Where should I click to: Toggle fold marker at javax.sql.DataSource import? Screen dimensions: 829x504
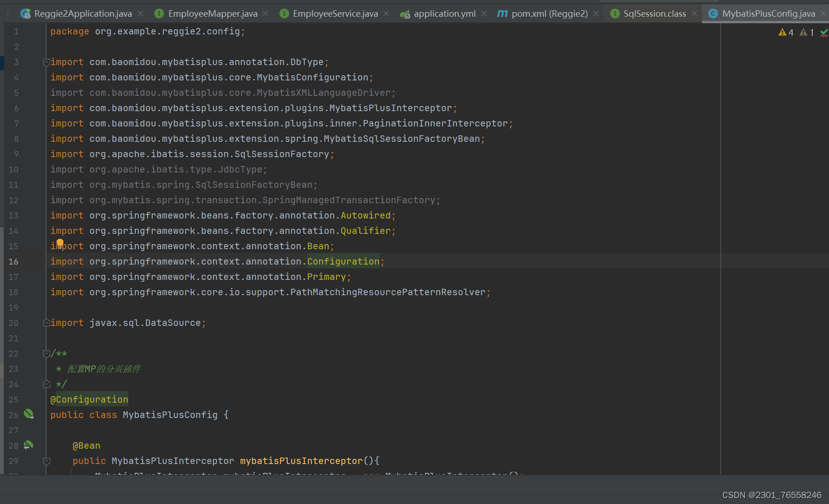point(46,323)
